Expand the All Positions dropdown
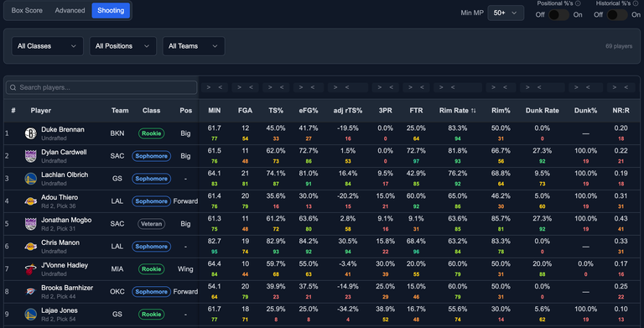Image resolution: width=644 pixels, height=328 pixels. pos(122,46)
